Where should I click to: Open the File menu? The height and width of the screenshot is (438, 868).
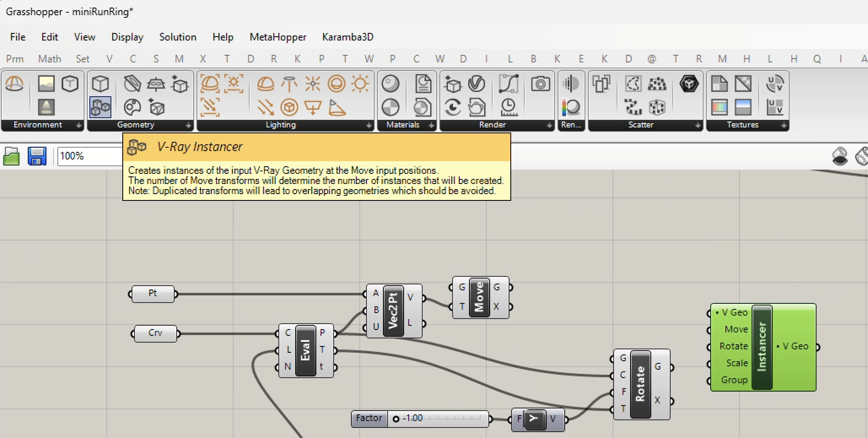pos(18,37)
